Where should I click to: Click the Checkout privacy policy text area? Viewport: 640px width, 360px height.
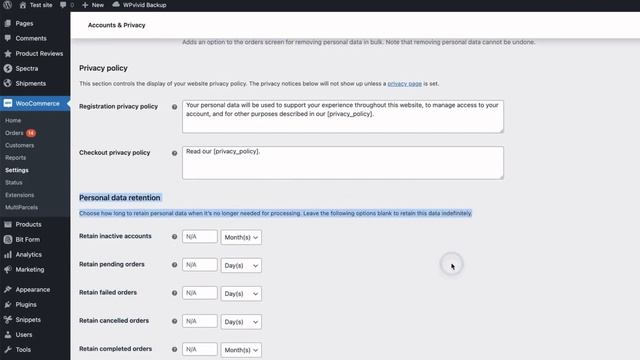(x=343, y=163)
